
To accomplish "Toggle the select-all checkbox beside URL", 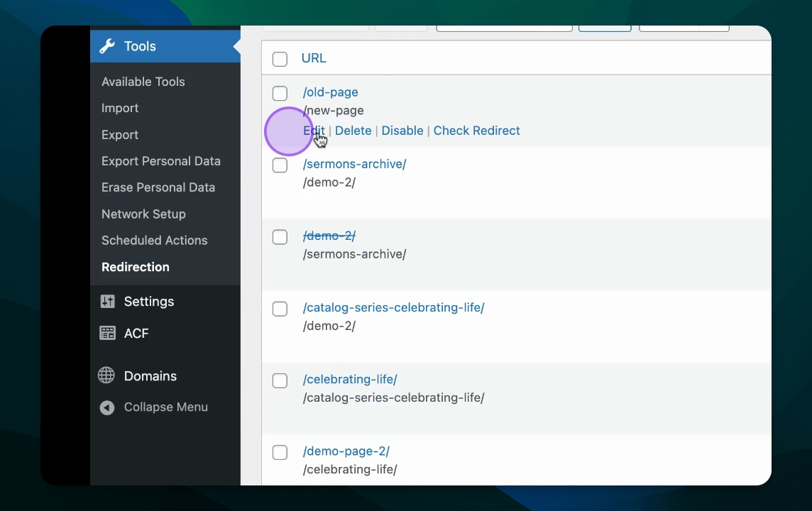I will coord(280,59).
